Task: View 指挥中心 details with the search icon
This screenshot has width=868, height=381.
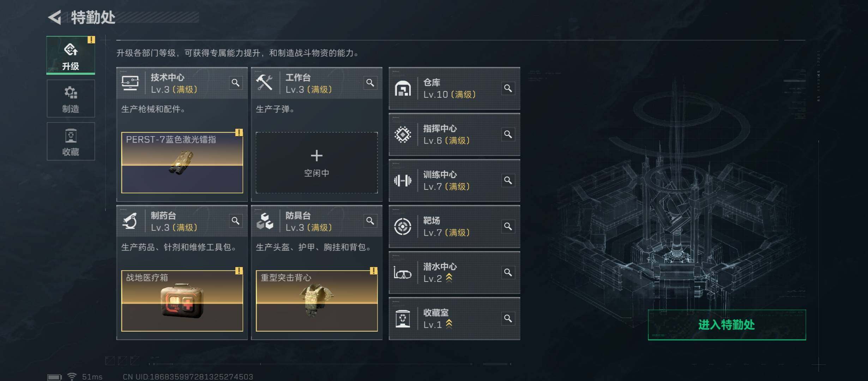Action: click(508, 134)
